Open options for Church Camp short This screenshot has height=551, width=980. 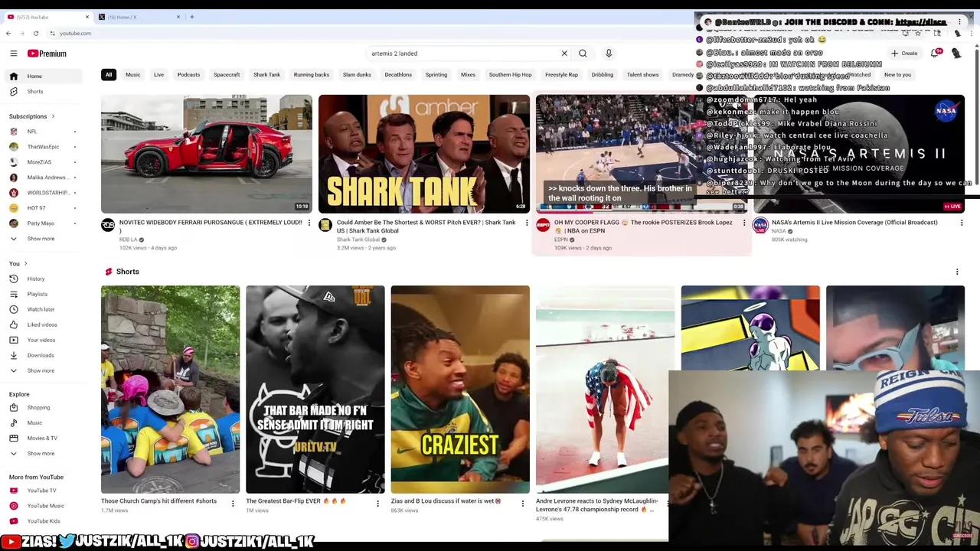coord(234,503)
